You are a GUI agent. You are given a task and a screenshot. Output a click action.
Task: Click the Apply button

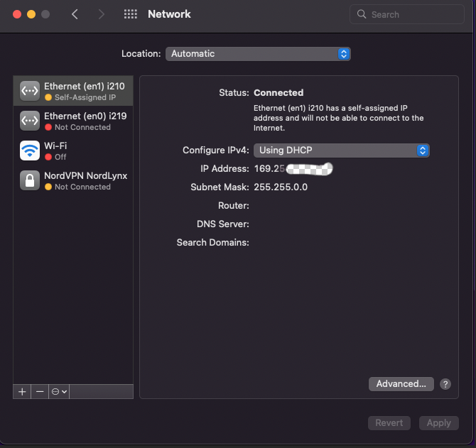(438, 423)
